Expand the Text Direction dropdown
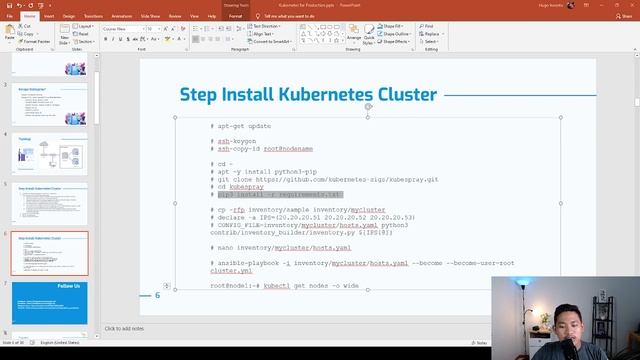This screenshot has width=640, height=360. [x=264, y=26]
